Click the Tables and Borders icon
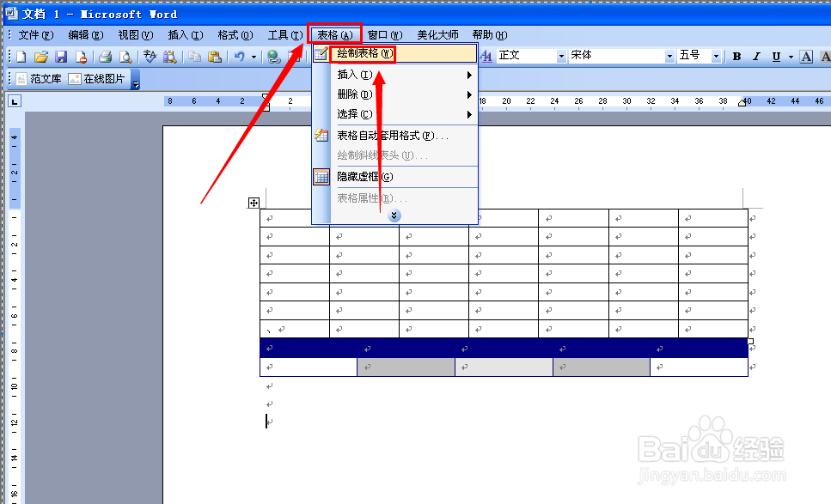 tap(295, 55)
